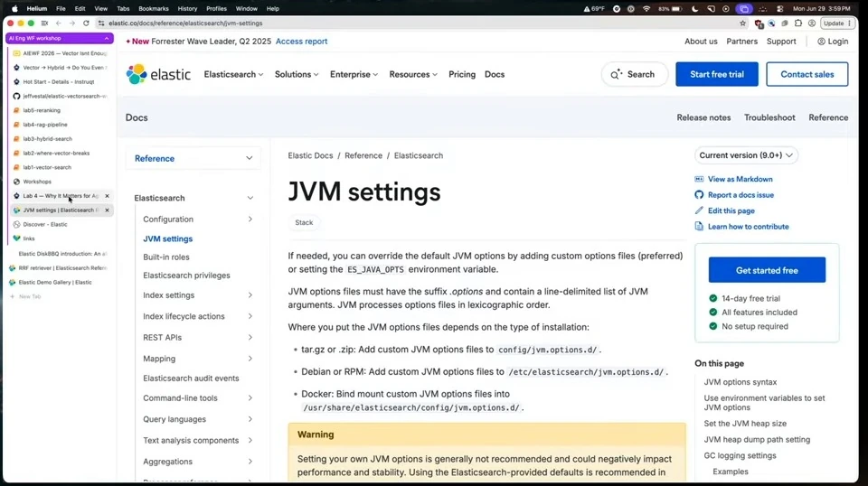868x486 pixels.
Task: Click Start free trial button
Action: coord(717,74)
